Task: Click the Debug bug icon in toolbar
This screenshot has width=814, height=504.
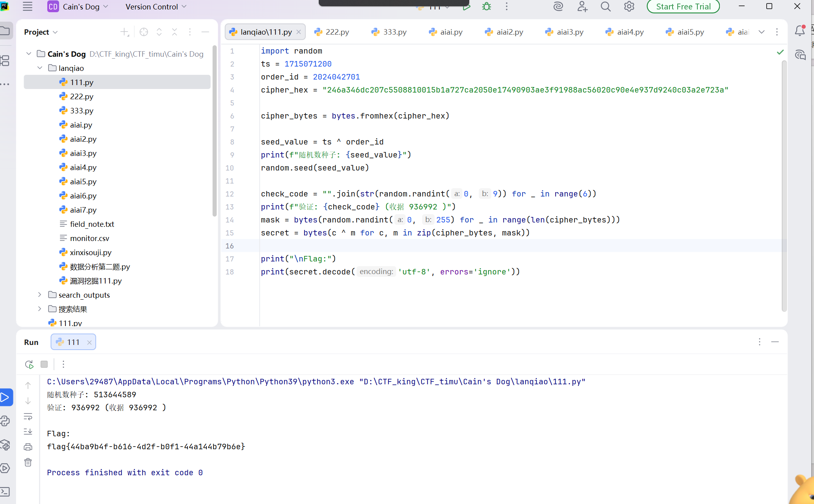Action: [487, 6]
